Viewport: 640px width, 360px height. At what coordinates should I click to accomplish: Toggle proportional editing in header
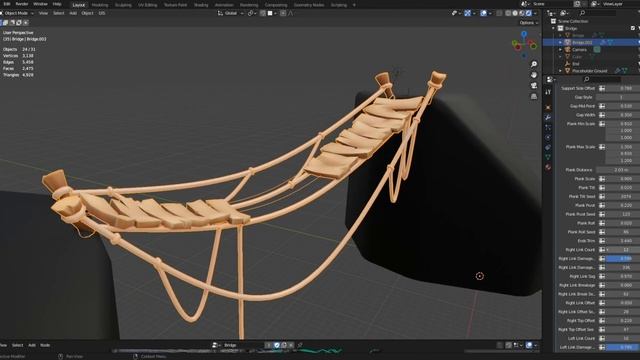[283, 13]
